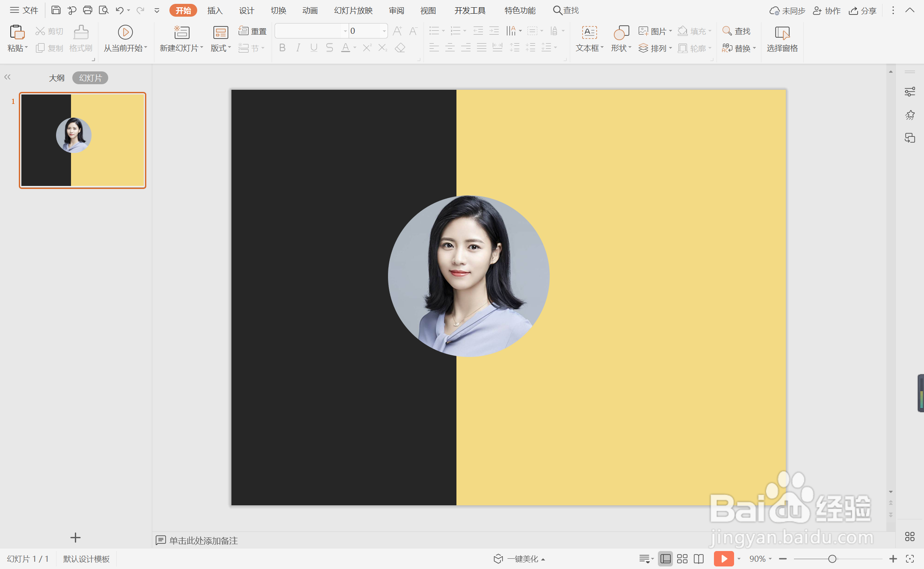This screenshot has width=924, height=569.
Task: Toggle normal view icon in status bar
Action: point(665,559)
